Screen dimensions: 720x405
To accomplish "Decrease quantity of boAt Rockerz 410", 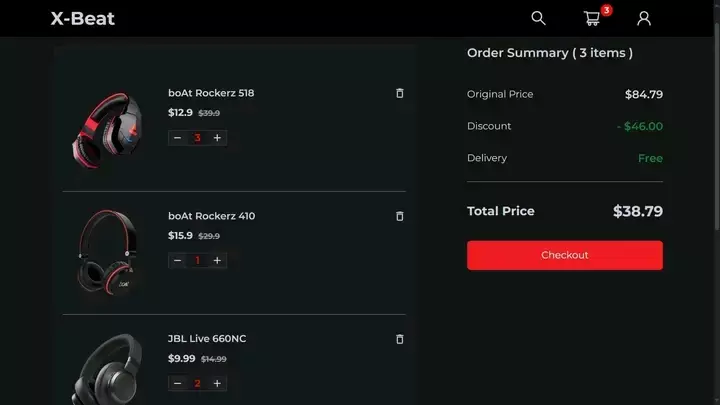I will tap(178, 260).
